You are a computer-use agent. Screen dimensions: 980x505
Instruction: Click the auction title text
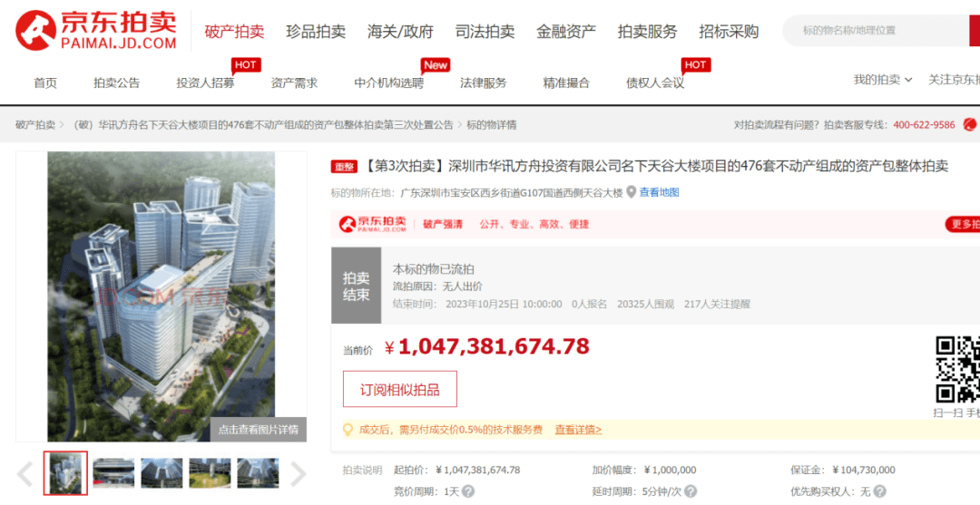click(655, 166)
